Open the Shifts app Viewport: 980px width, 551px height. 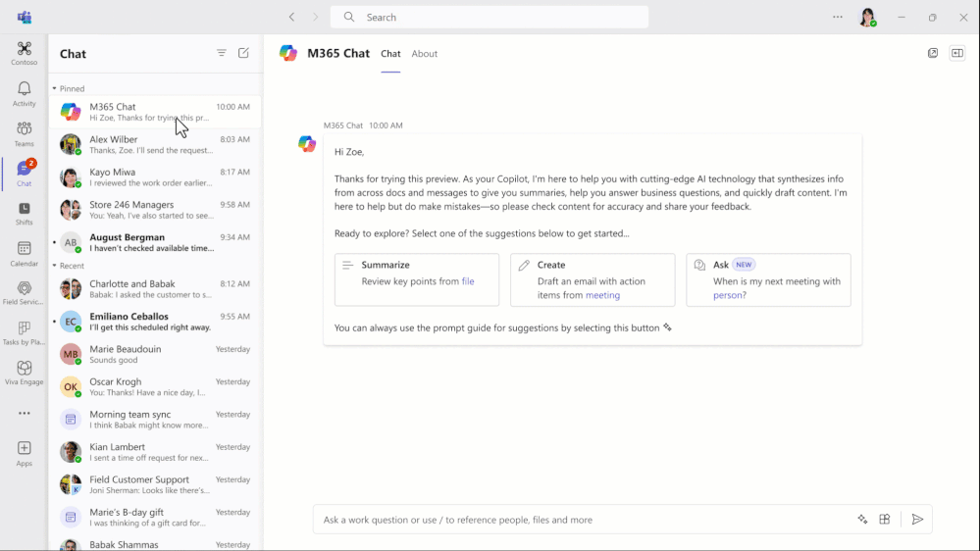pos(24,214)
